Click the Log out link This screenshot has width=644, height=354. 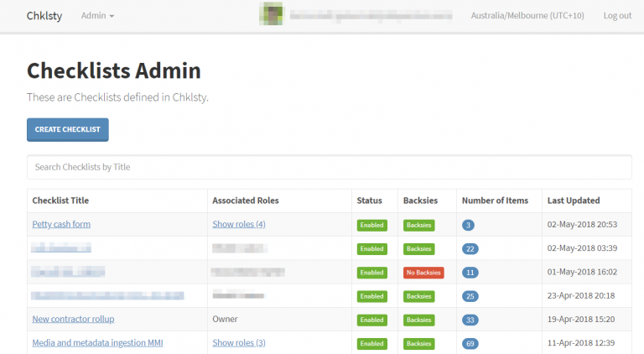tap(617, 16)
